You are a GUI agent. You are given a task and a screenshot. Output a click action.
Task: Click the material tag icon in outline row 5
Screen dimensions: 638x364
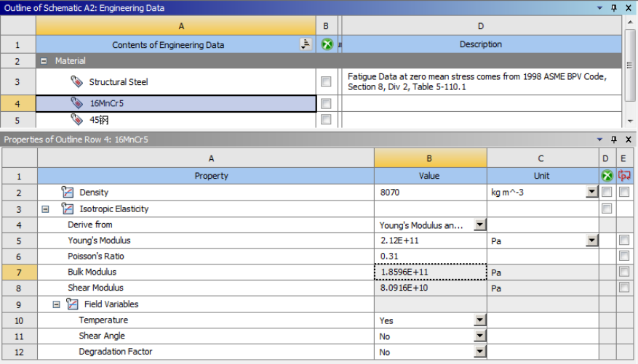click(x=76, y=119)
